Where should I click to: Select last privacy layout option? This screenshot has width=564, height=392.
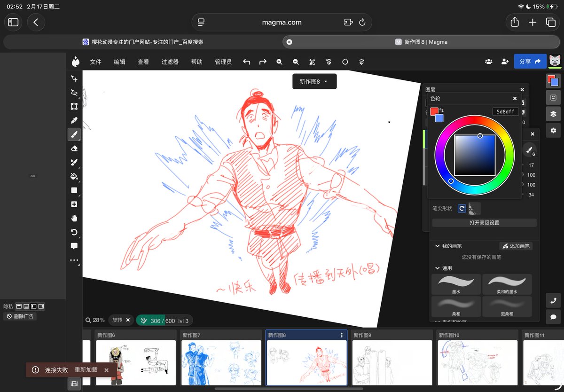[41, 306]
